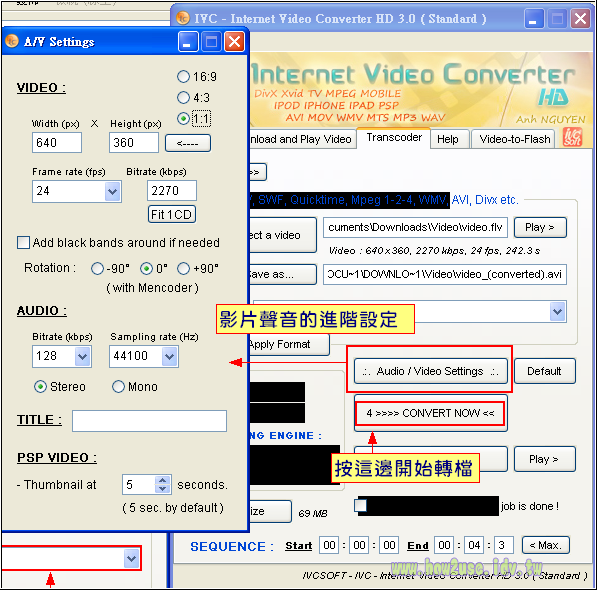Select the 1:1 aspect ratio
597x590 pixels.
(183, 119)
